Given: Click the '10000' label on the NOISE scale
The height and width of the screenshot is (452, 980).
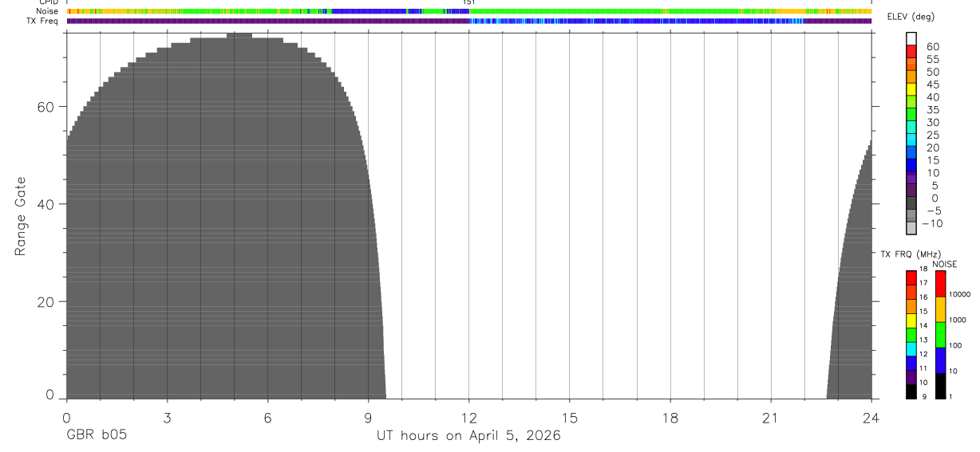Looking at the screenshot, I should coord(958,294).
